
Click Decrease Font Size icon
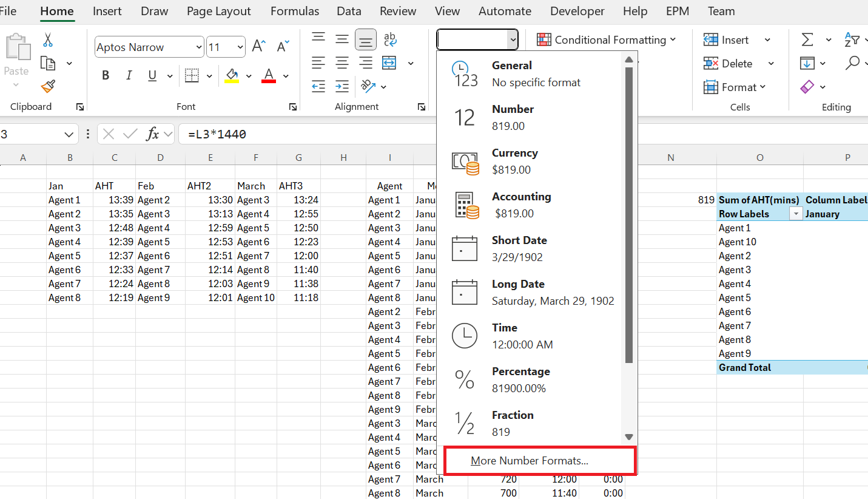tap(283, 47)
